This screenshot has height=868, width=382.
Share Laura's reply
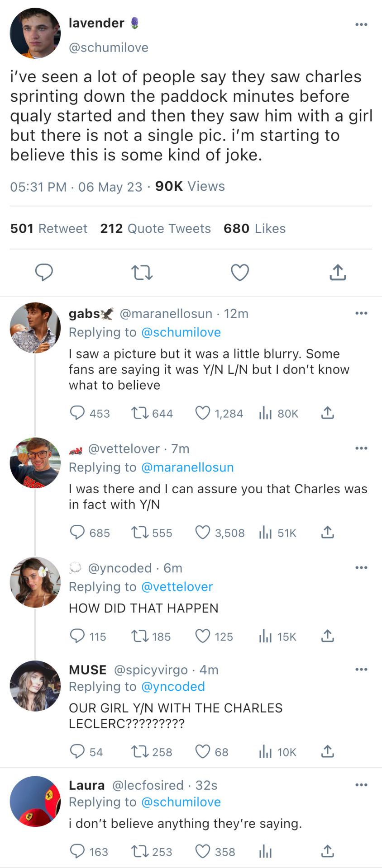point(327,852)
